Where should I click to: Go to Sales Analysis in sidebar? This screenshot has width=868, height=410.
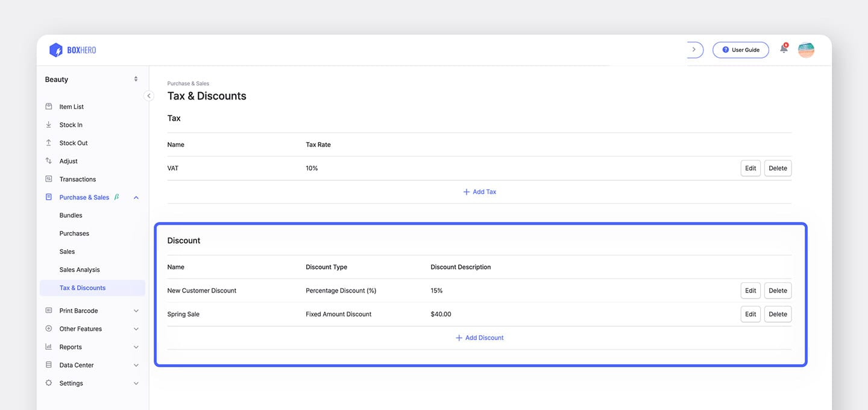pyautogui.click(x=80, y=270)
